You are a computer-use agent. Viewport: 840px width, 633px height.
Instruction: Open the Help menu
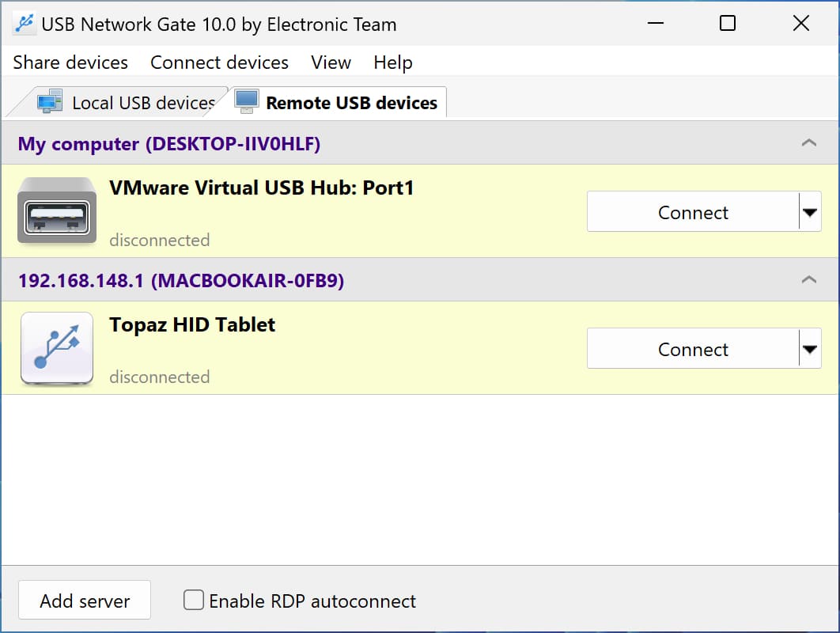[392, 63]
